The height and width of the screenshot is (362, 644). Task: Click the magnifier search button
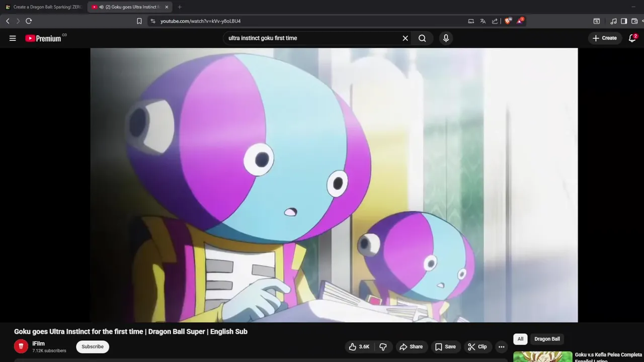422,38
